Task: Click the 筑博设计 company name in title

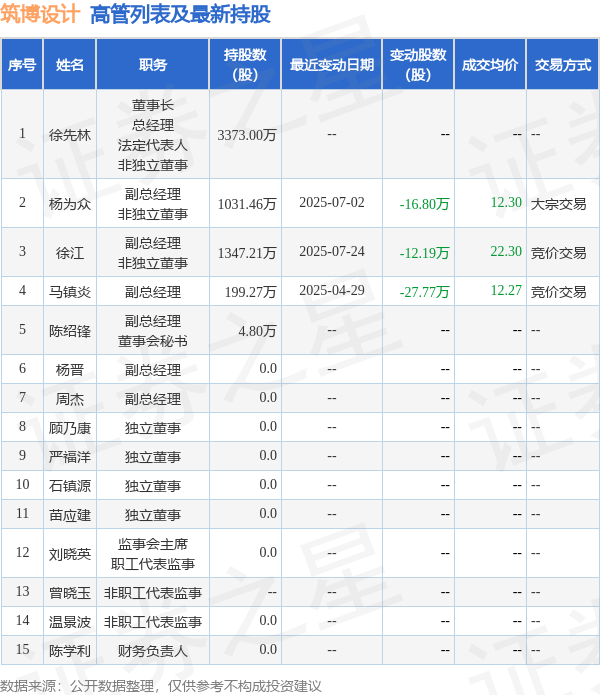Action: (40, 14)
